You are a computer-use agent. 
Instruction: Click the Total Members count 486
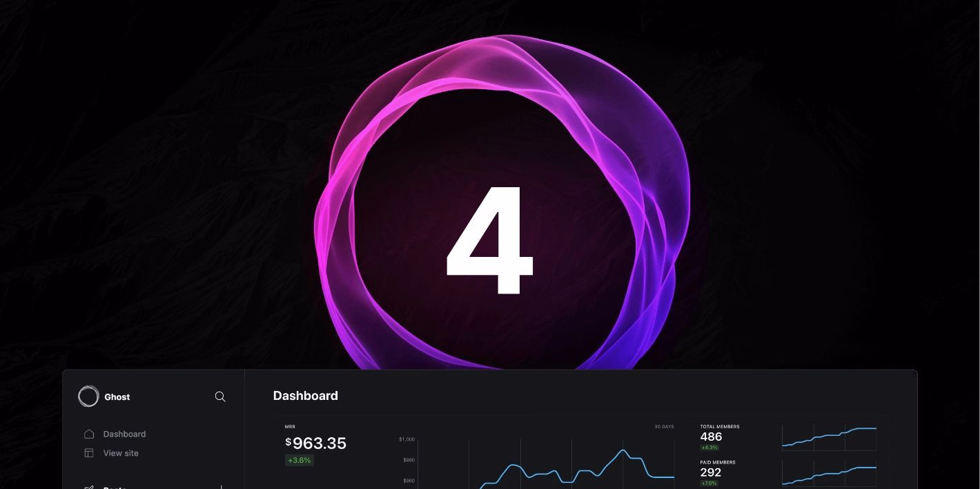point(711,437)
